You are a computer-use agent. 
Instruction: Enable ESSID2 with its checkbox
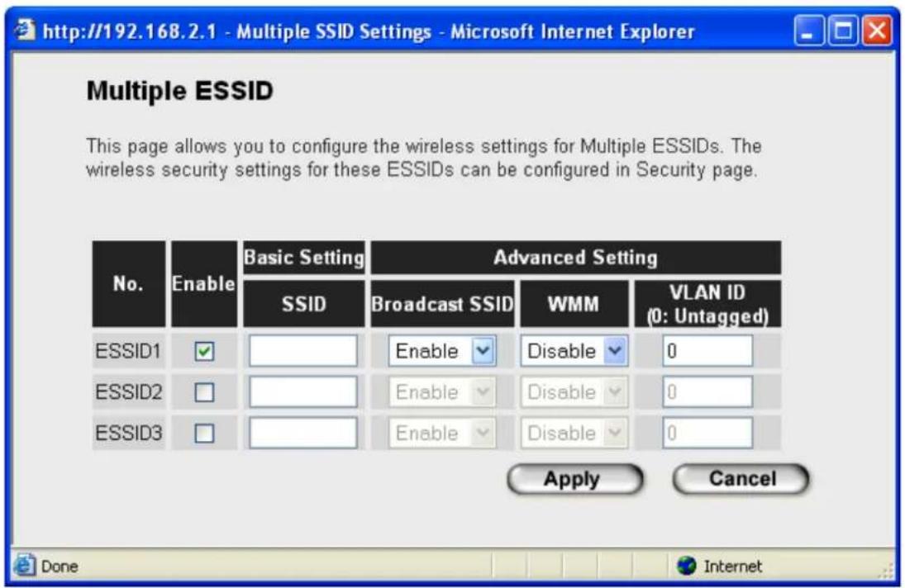pos(204,392)
